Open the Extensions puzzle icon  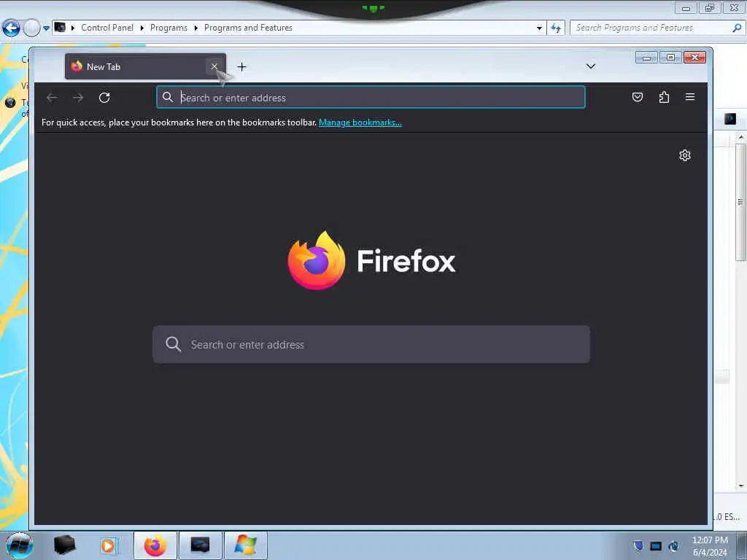pos(664,97)
